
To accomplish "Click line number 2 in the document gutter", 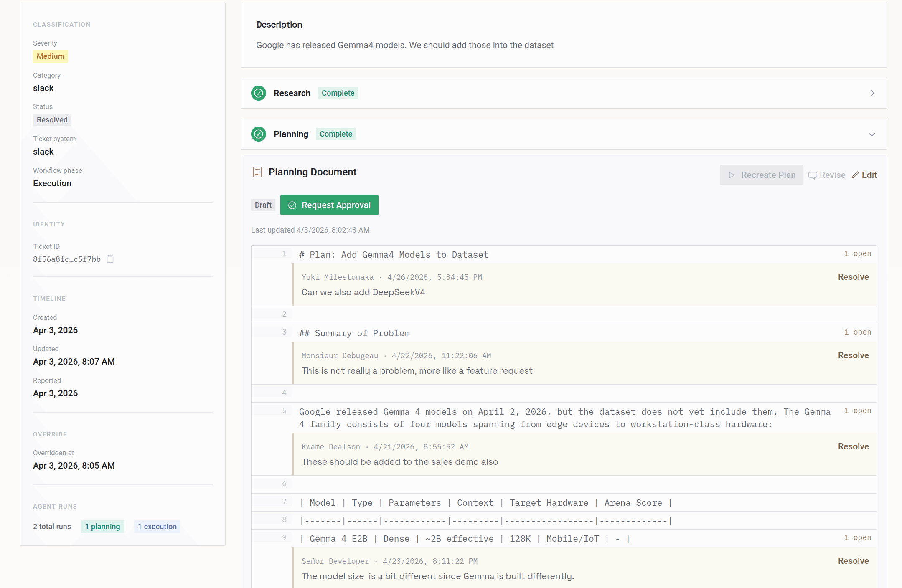I will 284,314.
